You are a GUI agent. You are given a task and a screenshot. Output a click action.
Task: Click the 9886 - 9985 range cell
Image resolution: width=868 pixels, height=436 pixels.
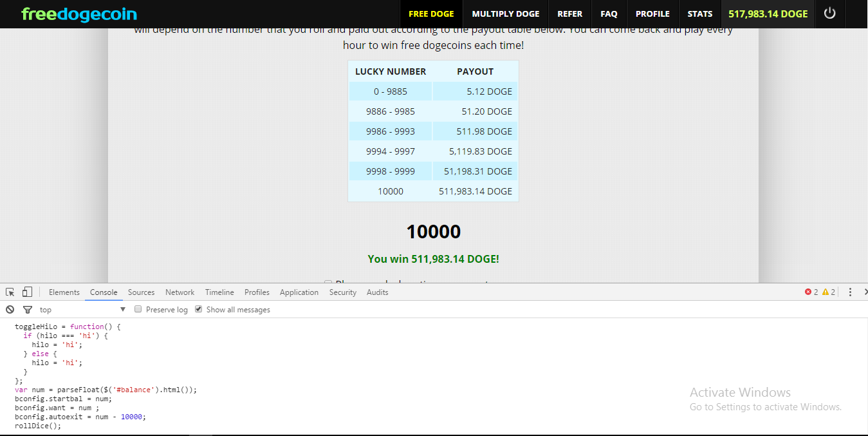391,111
